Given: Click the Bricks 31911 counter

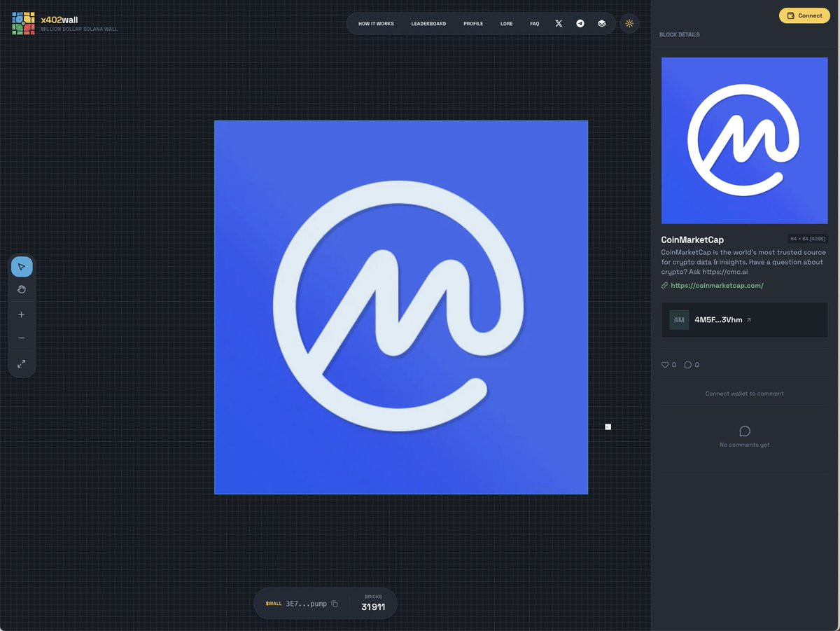Looking at the screenshot, I should pyautogui.click(x=373, y=603).
